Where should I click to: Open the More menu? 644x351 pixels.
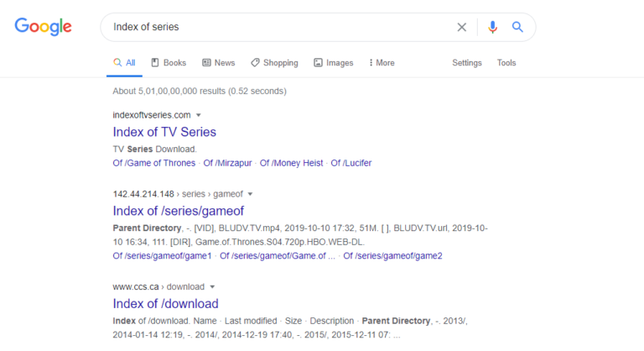(x=382, y=62)
